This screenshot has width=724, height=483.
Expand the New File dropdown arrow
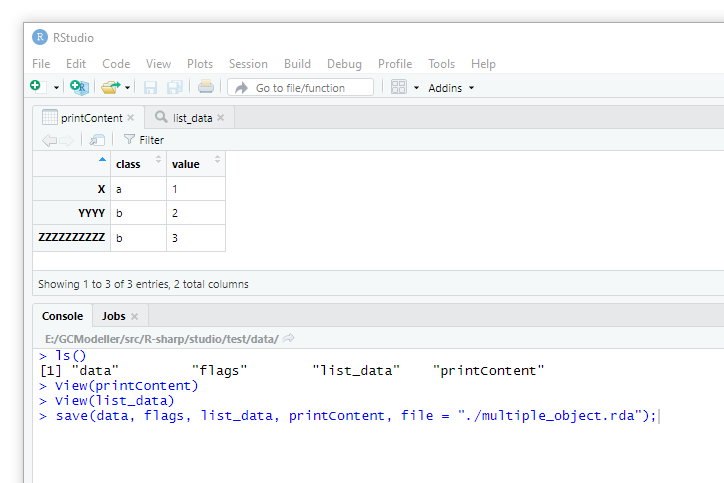pyautogui.click(x=57, y=88)
